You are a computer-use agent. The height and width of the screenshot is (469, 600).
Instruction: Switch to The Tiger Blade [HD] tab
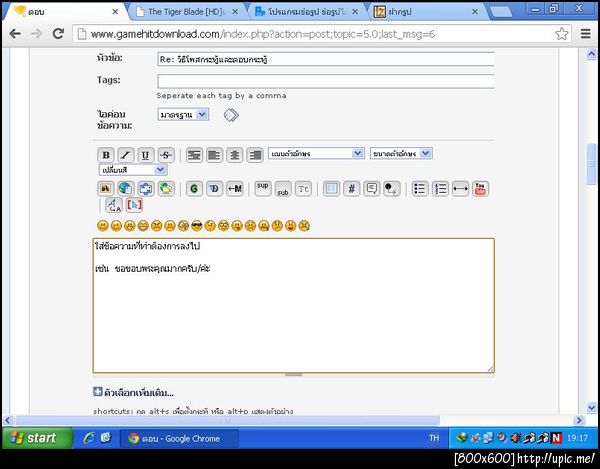[187, 12]
